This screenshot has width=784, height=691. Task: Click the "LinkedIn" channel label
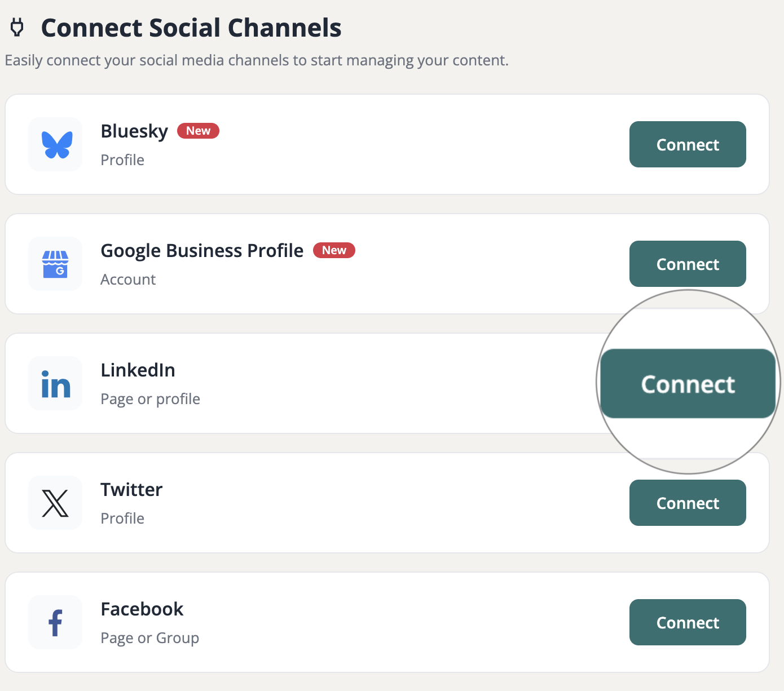pos(138,370)
